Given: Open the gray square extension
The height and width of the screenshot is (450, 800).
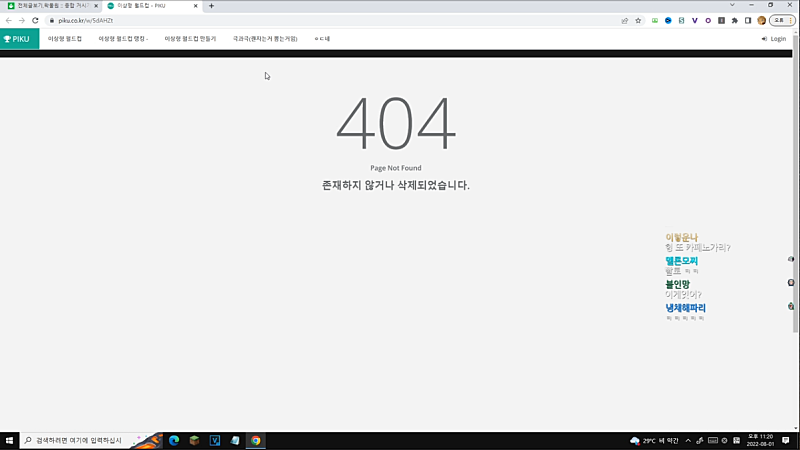Looking at the screenshot, I should (x=721, y=20).
